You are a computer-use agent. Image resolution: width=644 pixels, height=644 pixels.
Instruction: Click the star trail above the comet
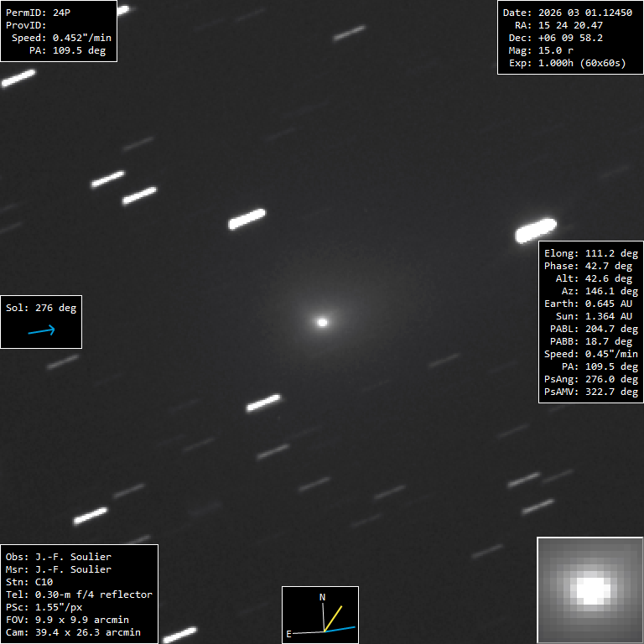[247, 220]
